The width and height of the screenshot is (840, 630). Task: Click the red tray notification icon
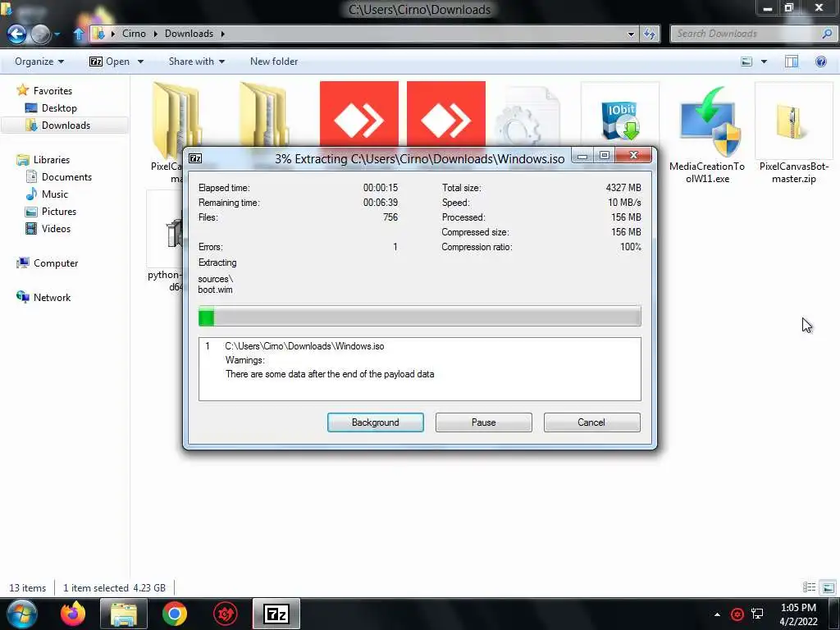[737, 614]
